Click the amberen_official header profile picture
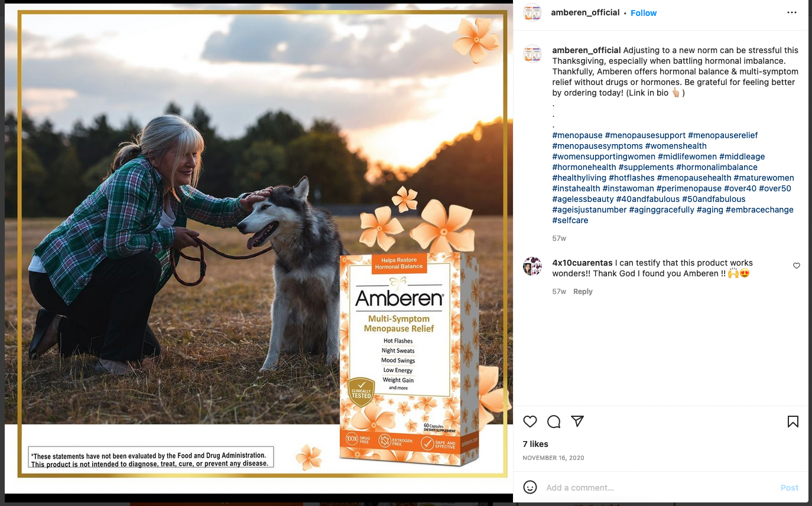812x506 pixels. click(532, 12)
